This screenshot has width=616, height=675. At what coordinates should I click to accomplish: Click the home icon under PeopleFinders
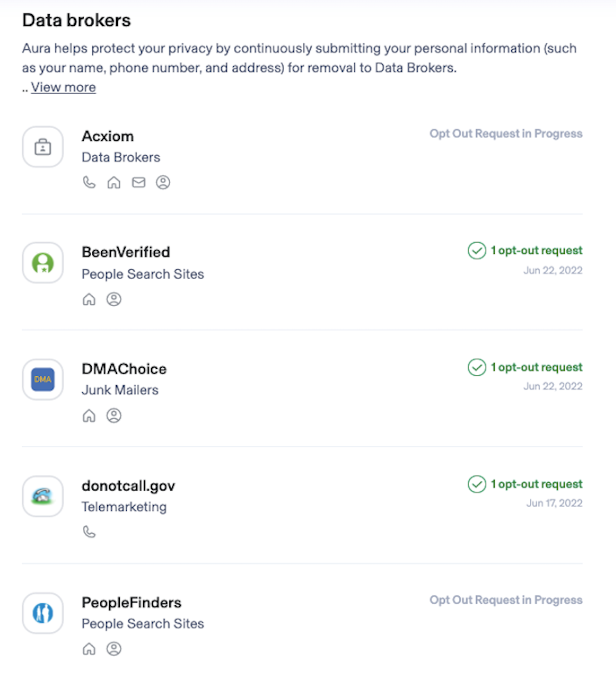click(x=89, y=649)
